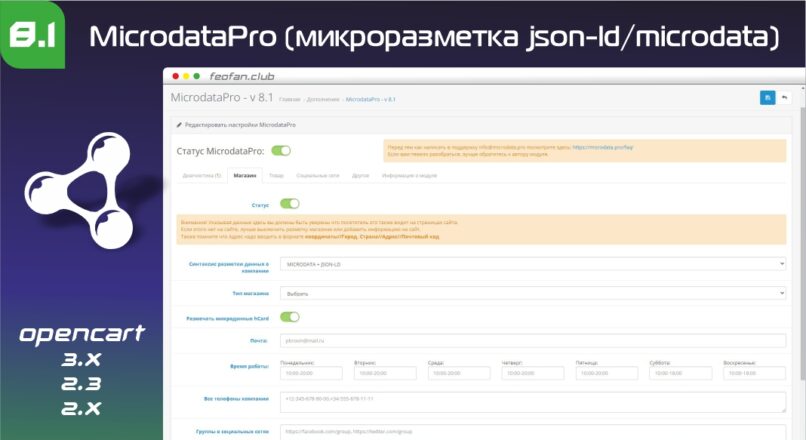Click the opencart text on left banner
Image resolution: width=806 pixels, height=440 pixels.
coord(82,334)
